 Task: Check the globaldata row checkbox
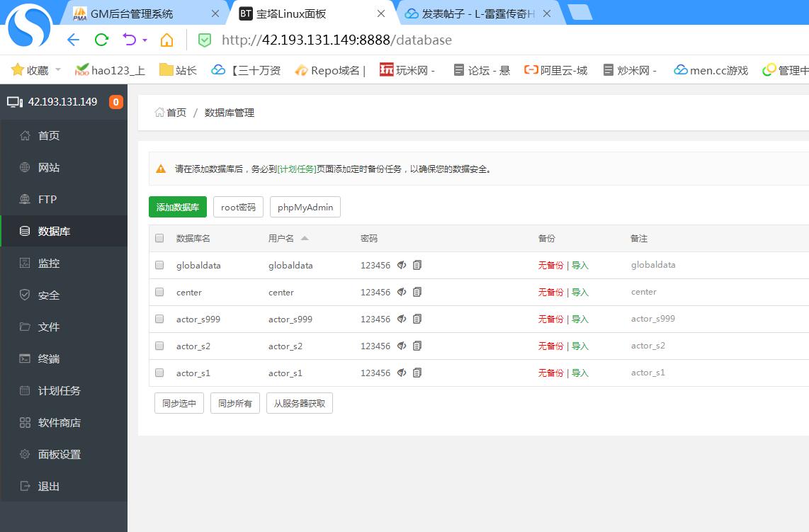[159, 265]
